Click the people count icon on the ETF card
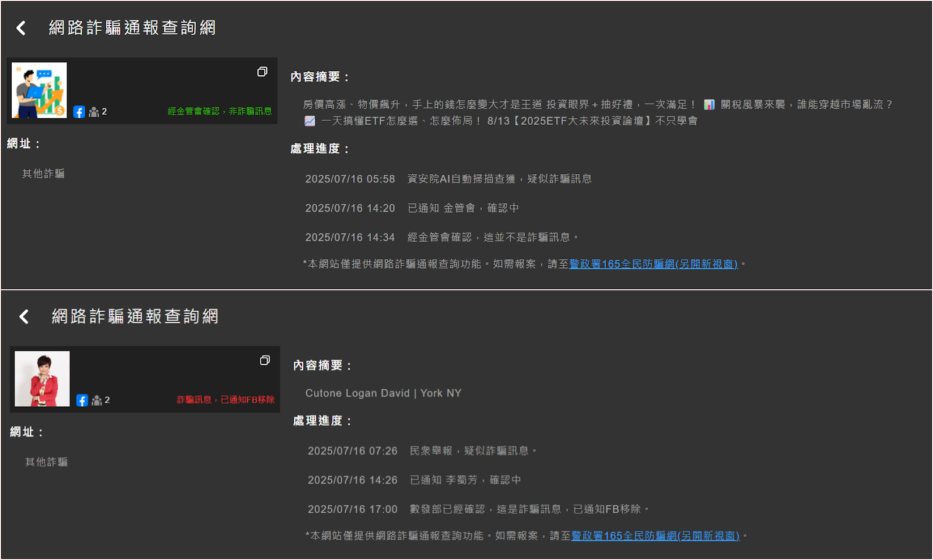933x560 pixels. click(x=94, y=112)
